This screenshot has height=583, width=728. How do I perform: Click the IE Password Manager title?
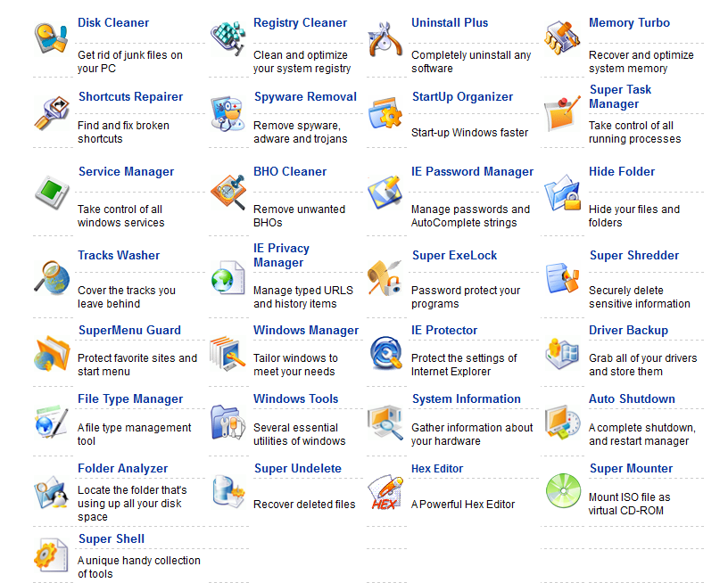[472, 172]
